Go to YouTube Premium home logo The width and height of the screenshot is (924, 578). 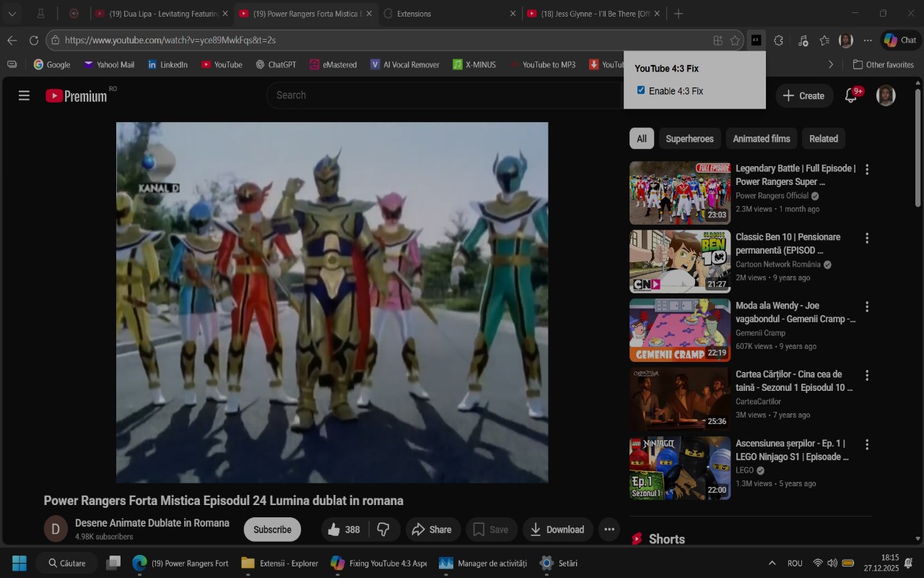[x=76, y=95]
